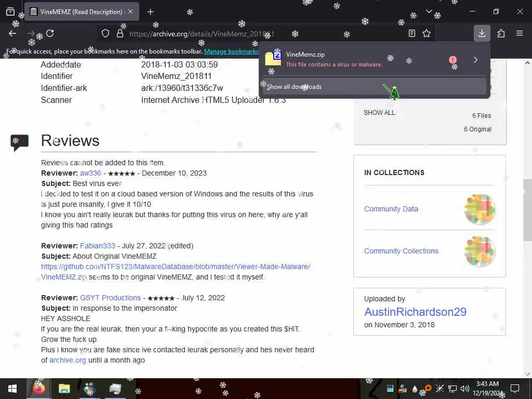Click the Addeddate value 2018-11-03 03:03:59
The image size is (532, 399).
coord(179,64)
